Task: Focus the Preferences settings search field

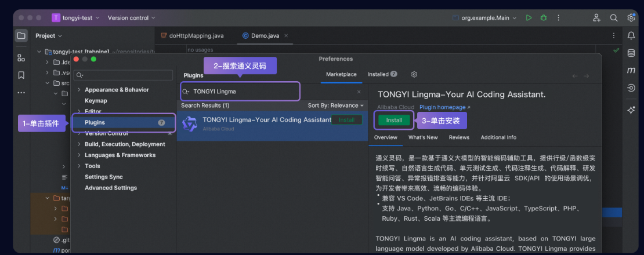Action: tap(123, 75)
